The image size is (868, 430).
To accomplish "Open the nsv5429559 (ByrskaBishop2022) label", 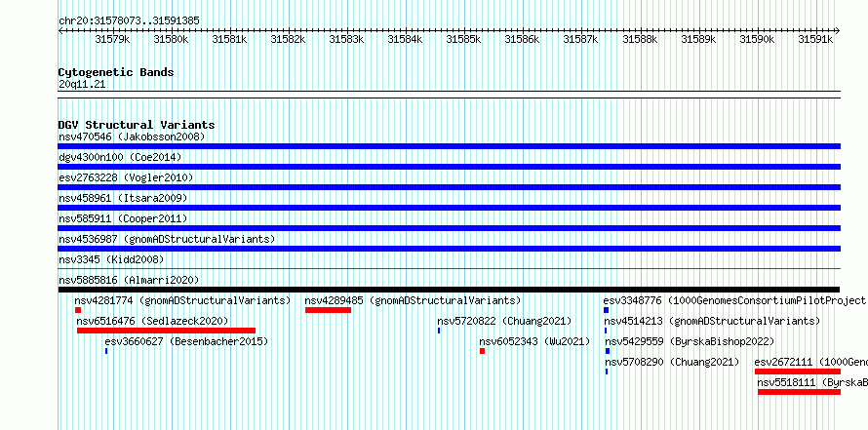I will 690,341.
